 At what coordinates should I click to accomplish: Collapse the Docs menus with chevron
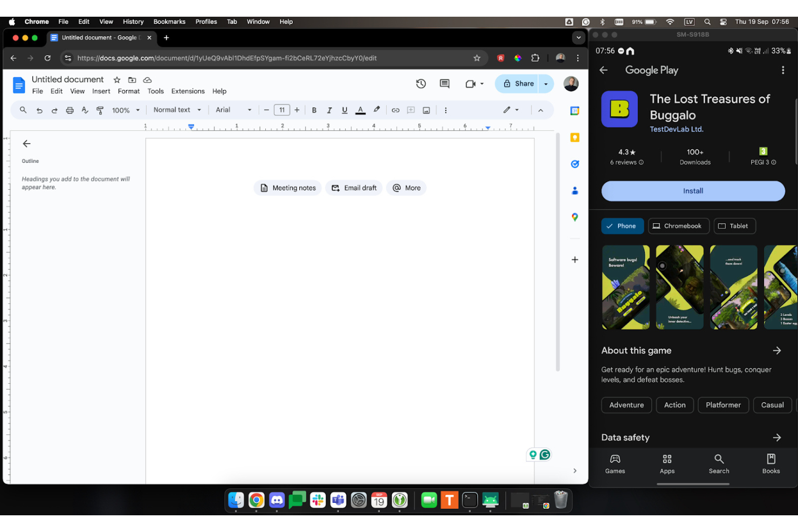point(540,110)
